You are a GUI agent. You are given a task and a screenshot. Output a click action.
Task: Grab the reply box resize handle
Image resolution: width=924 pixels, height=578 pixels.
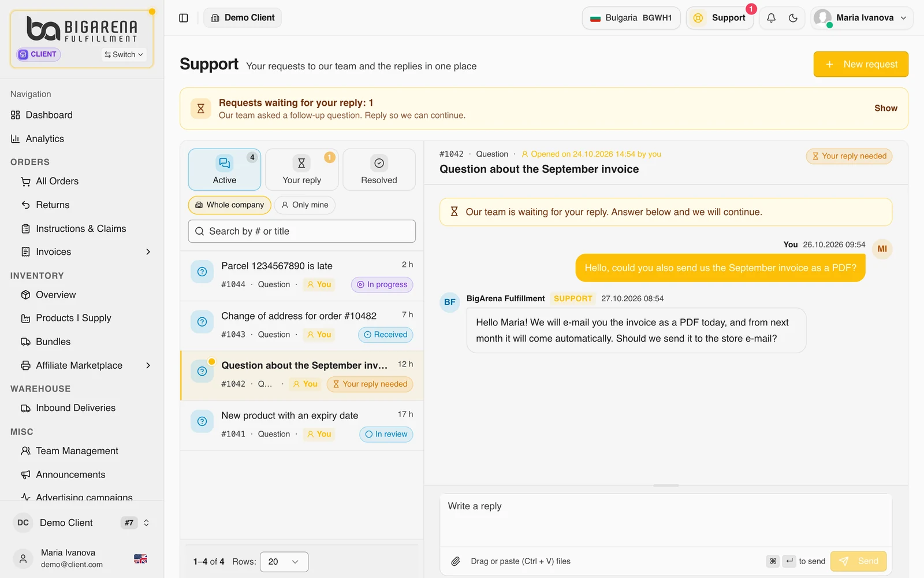point(666,486)
